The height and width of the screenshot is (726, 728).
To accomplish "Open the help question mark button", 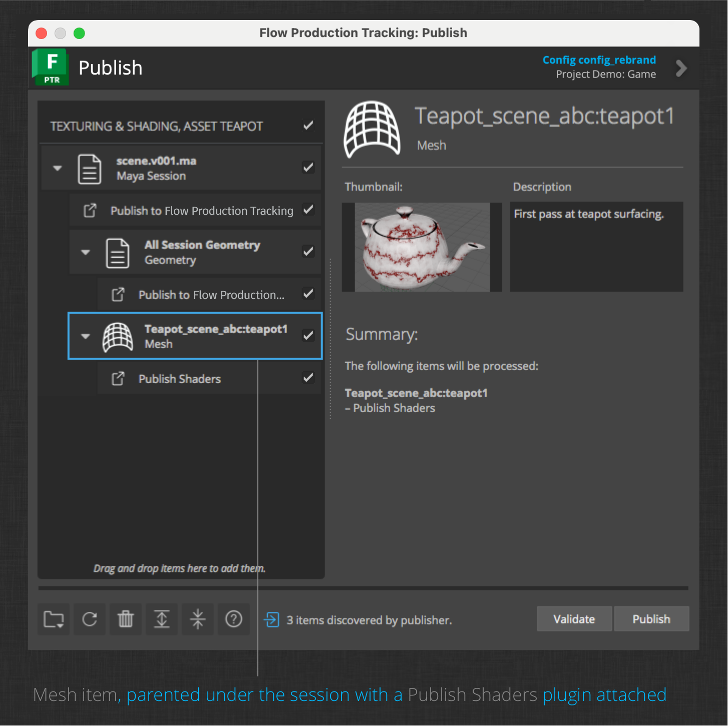I will click(x=234, y=619).
